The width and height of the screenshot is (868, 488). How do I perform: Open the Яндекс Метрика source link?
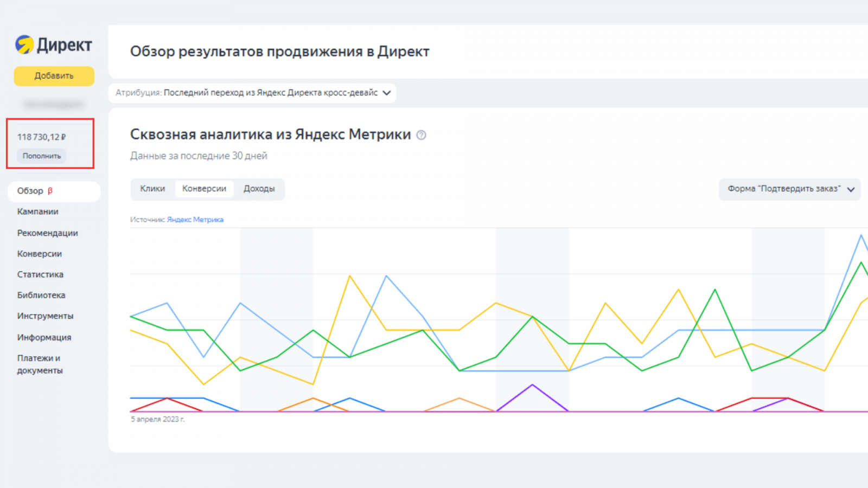pyautogui.click(x=195, y=220)
